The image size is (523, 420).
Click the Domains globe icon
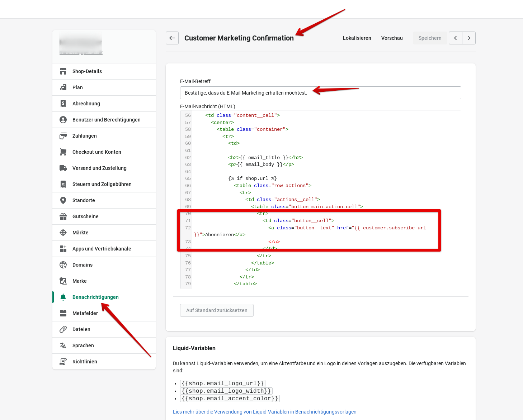pos(63,265)
